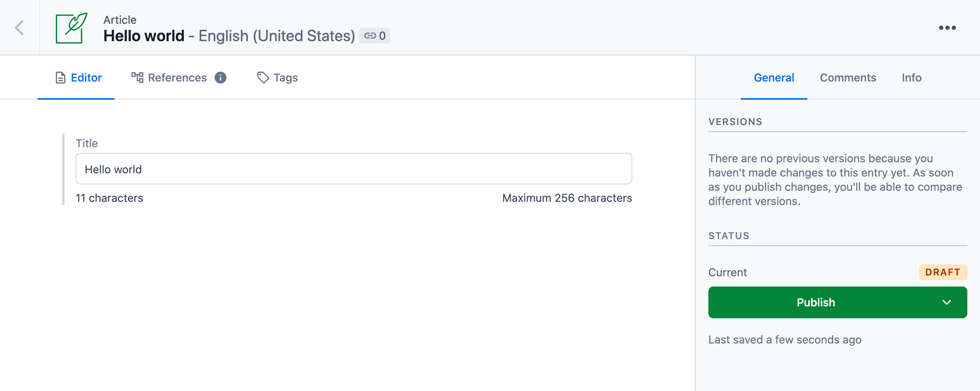Viewport: 980px width, 391px height.
Task: Click the tag icon beside Tags
Action: point(263,78)
